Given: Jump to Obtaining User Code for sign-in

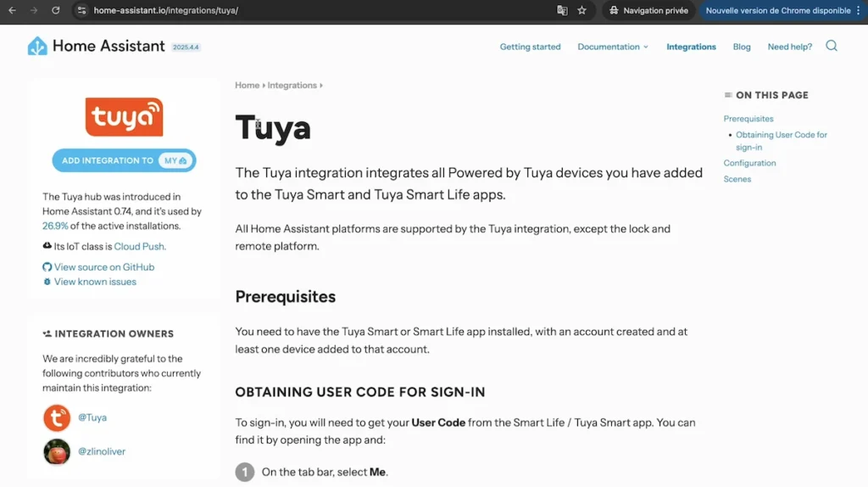Looking at the screenshot, I should point(781,142).
